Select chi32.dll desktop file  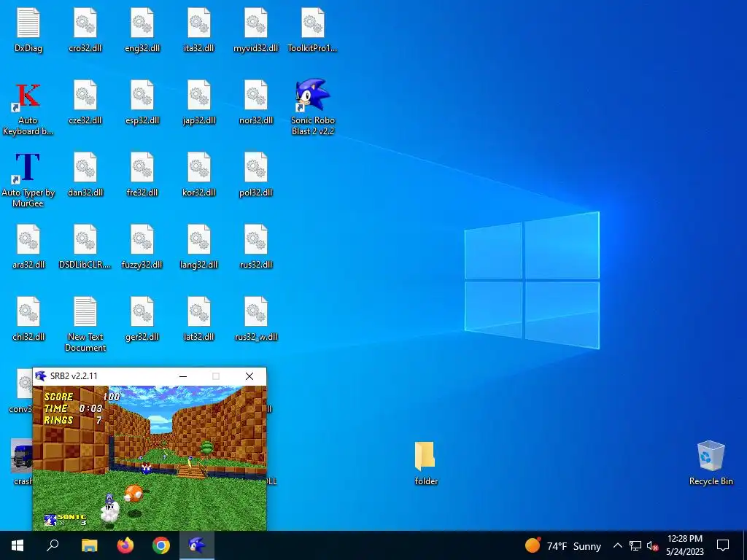click(28, 319)
